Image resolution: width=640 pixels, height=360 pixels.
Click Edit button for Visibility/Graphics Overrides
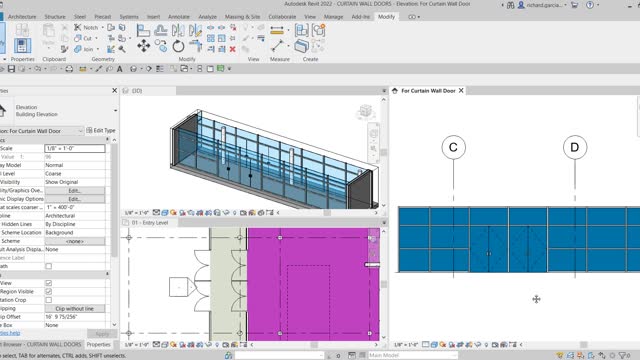coord(75,191)
